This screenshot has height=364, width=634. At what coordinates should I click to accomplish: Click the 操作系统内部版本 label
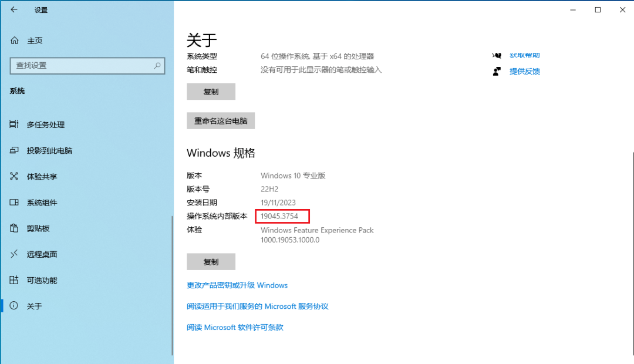217,216
